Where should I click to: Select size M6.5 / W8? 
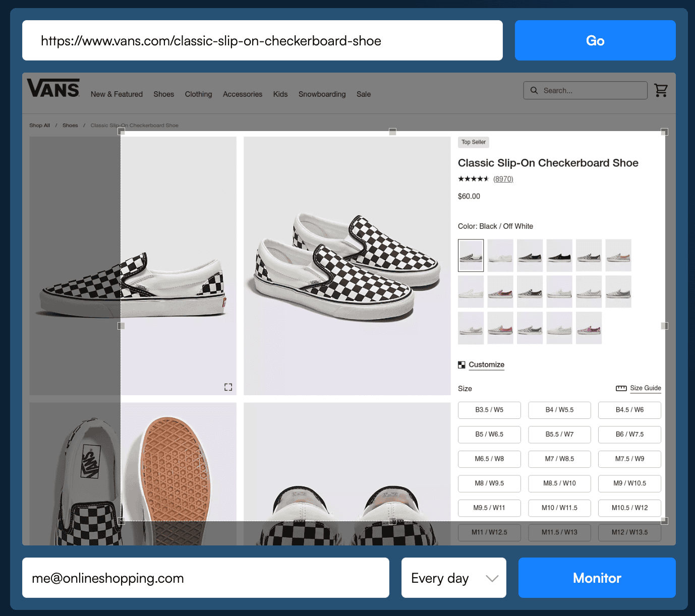[489, 459]
